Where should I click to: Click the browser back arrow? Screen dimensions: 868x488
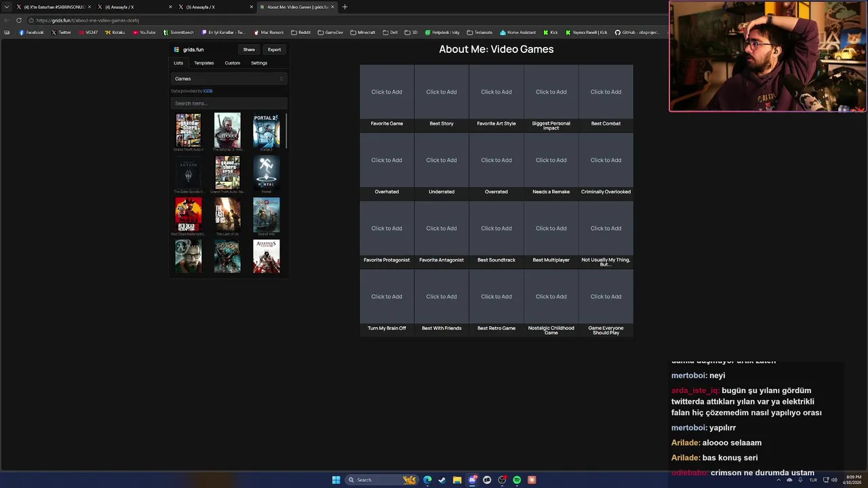pos(7,20)
